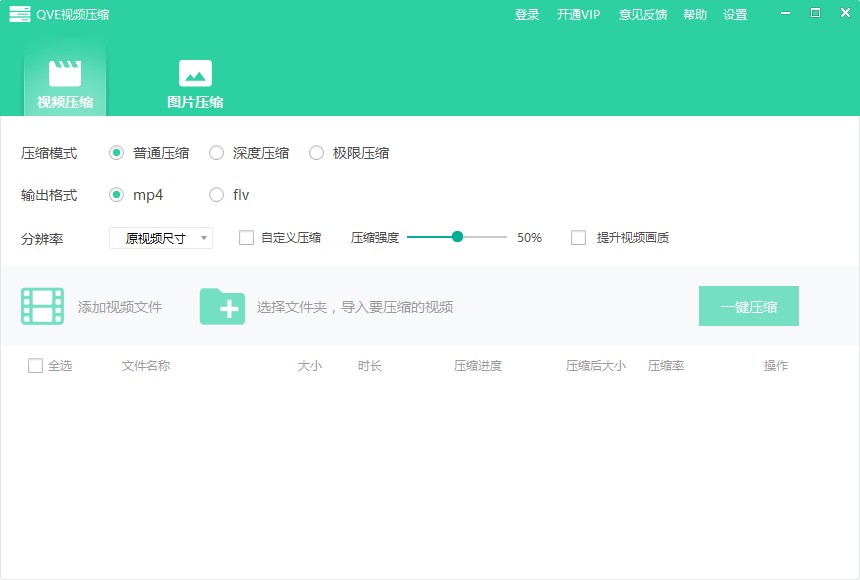
Task: Check the 提升视频画质 quality enhancement option
Action: click(x=577, y=237)
